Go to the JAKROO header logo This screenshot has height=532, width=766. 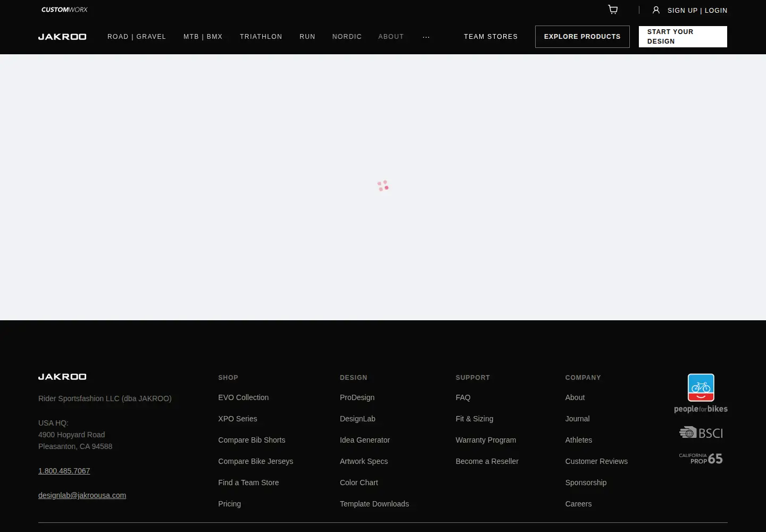pyautogui.click(x=62, y=37)
